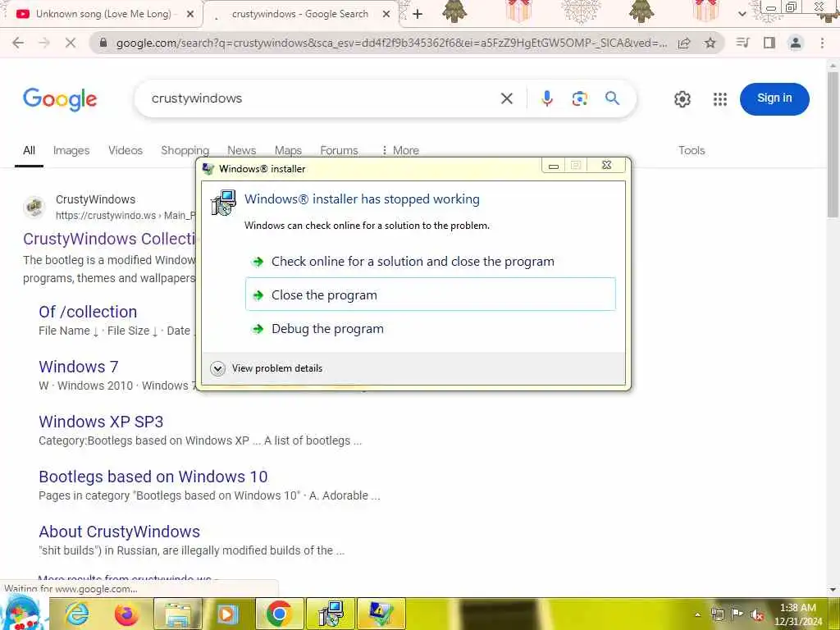Viewport: 840px width, 630px height.
Task: Show hidden system tray icons
Action: pyautogui.click(x=697, y=614)
